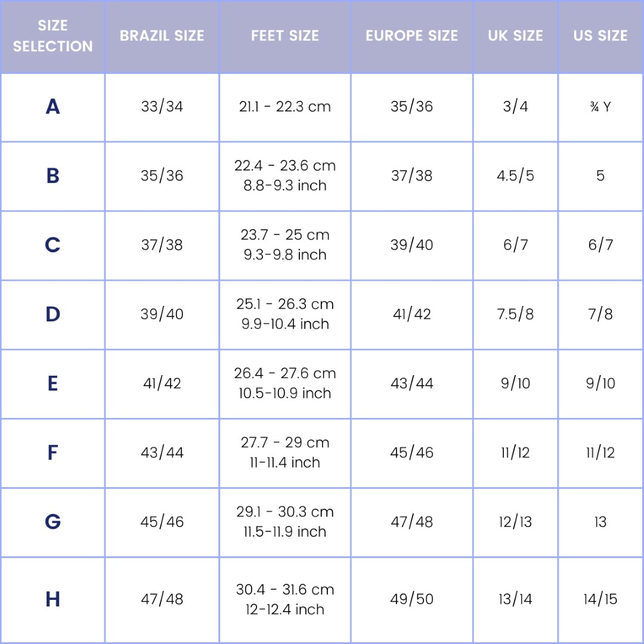The image size is (644, 644).
Task: Click the SIZE SELECTION column header
Action: [x=52, y=36]
